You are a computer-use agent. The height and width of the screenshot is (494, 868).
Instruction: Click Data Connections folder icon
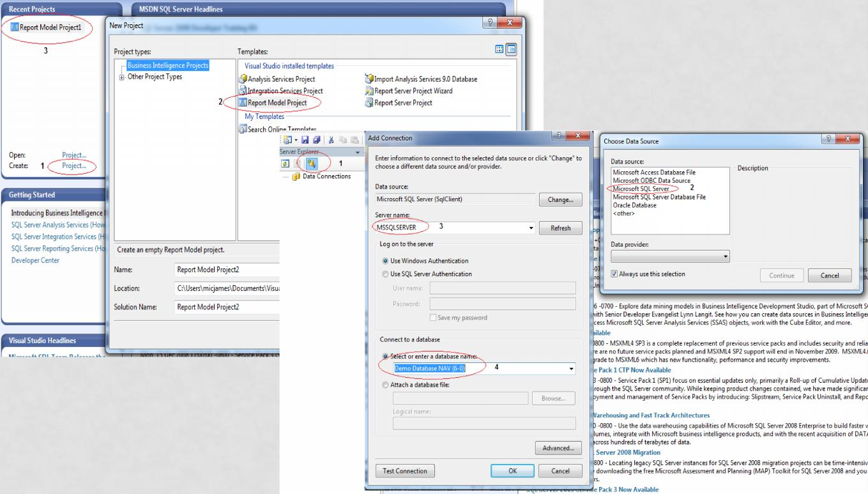pos(298,176)
